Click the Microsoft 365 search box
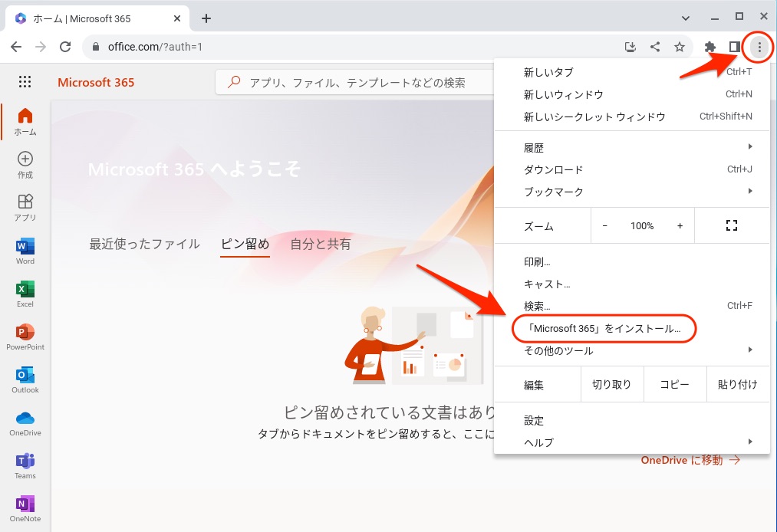The image size is (777, 532). click(354, 82)
